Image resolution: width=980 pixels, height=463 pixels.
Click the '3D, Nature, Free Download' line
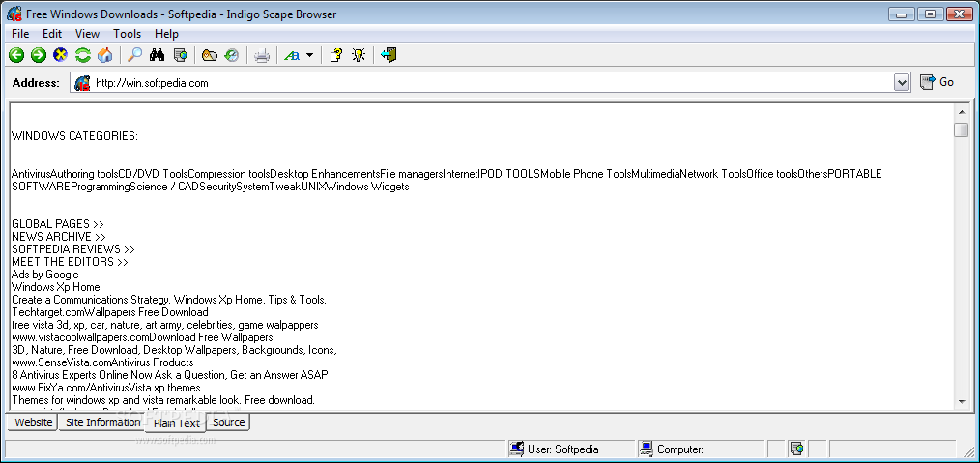tap(174, 350)
